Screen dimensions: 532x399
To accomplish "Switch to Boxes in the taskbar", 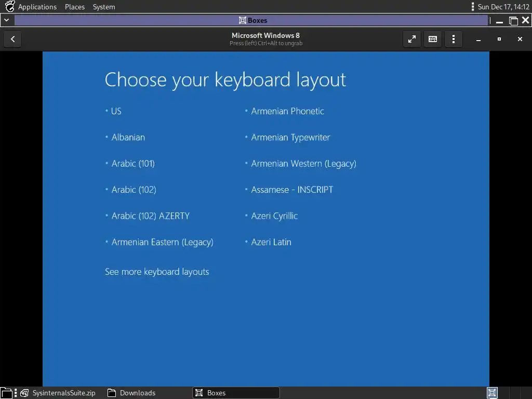I will pos(236,393).
